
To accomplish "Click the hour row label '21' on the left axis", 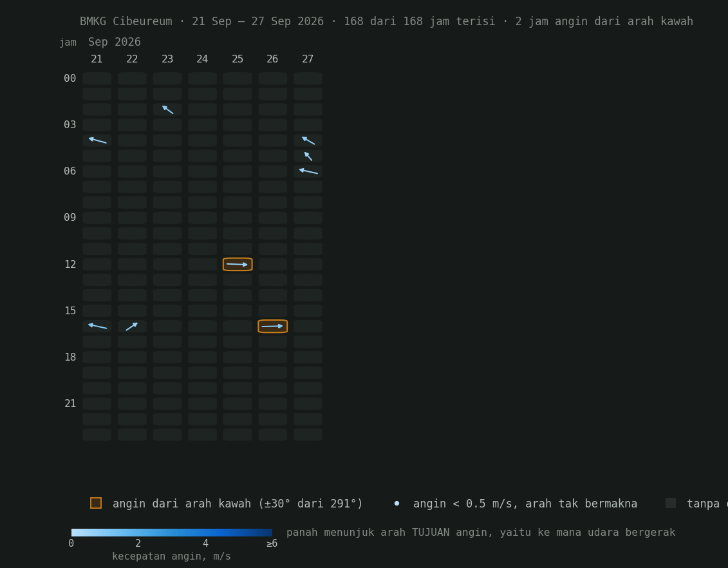I will click(70, 404).
